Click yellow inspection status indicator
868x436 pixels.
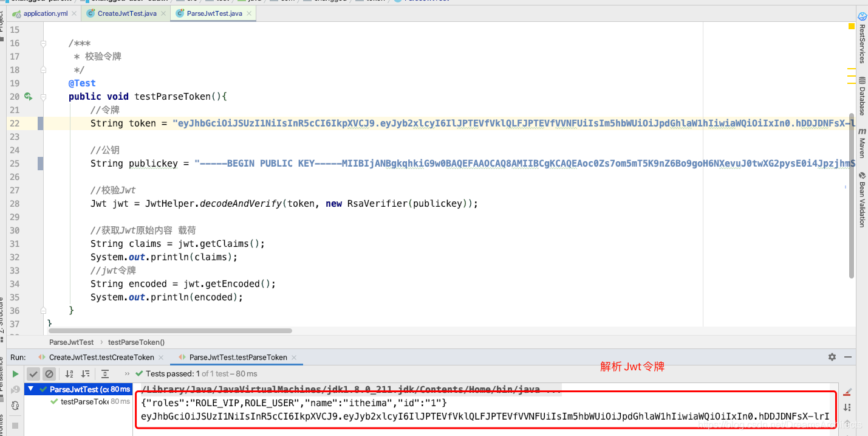(x=852, y=27)
